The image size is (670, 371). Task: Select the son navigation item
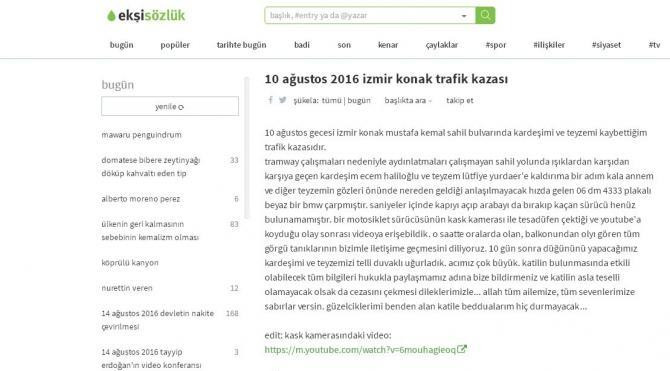(344, 45)
